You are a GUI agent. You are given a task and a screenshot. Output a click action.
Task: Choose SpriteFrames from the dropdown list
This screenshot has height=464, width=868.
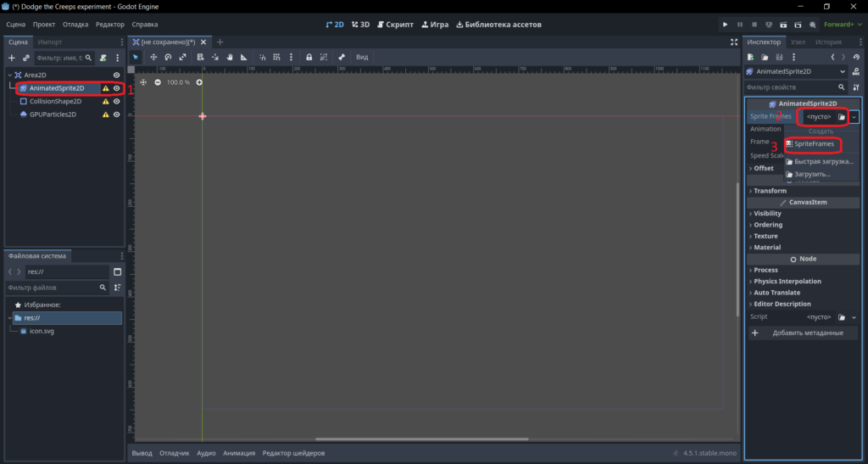coord(814,144)
